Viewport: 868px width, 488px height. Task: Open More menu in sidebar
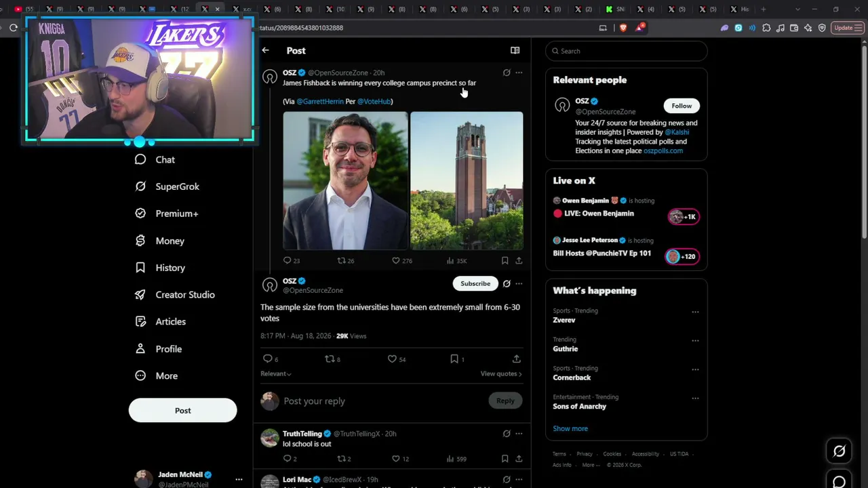157,376
